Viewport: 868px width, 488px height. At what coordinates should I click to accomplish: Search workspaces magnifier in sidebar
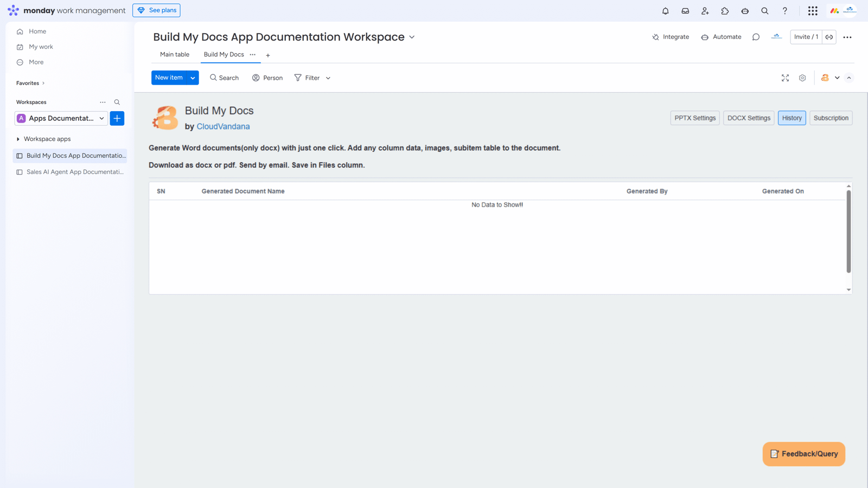(117, 102)
